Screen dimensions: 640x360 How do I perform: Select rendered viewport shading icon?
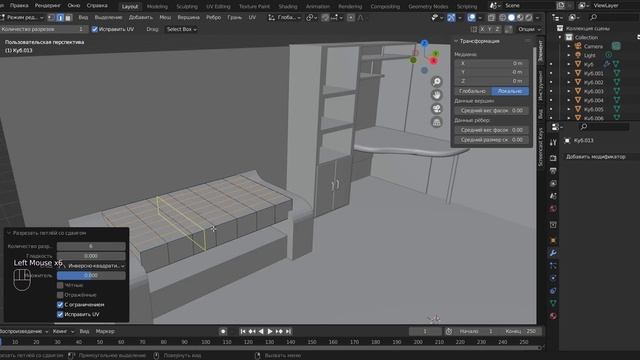point(529,18)
